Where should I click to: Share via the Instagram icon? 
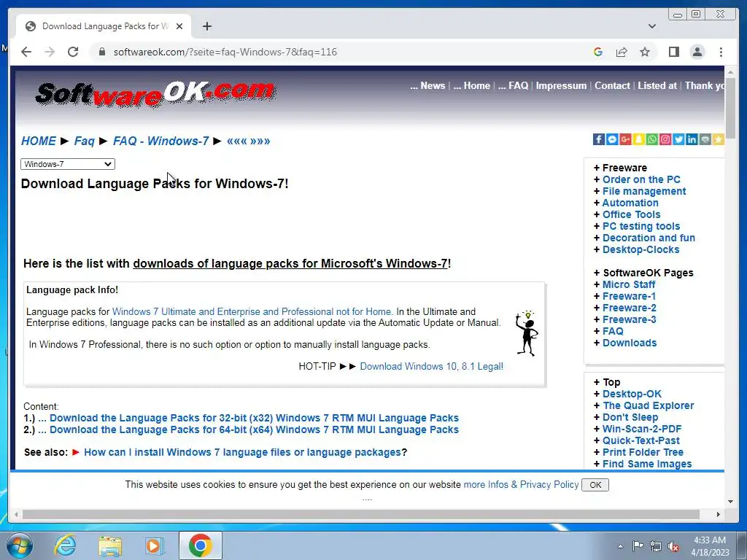tap(665, 139)
